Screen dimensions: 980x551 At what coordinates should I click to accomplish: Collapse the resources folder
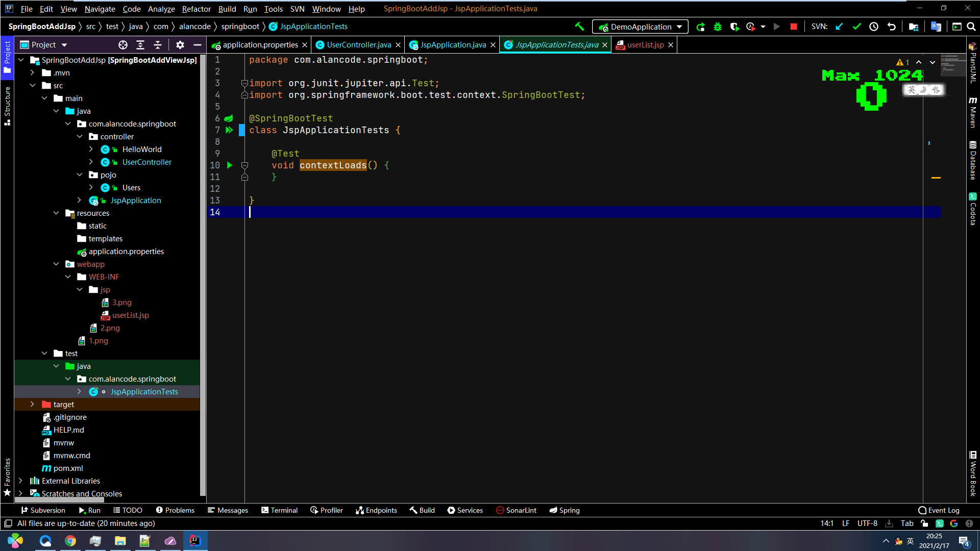[x=56, y=213]
